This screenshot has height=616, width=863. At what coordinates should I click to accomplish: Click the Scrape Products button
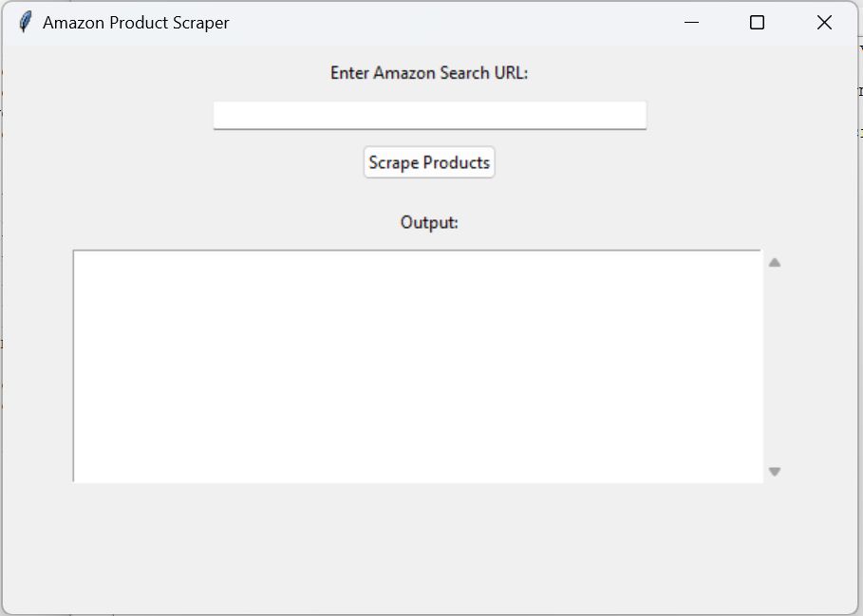[x=429, y=162]
